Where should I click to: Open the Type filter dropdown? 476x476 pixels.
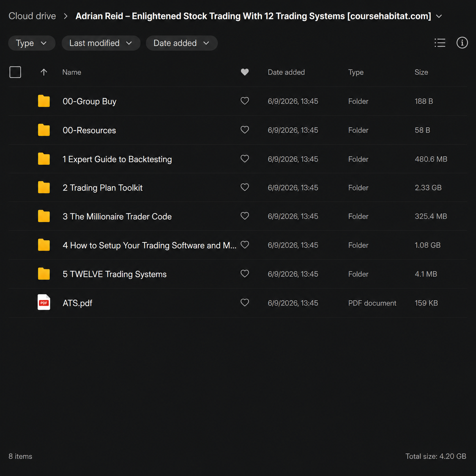point(32,43)
